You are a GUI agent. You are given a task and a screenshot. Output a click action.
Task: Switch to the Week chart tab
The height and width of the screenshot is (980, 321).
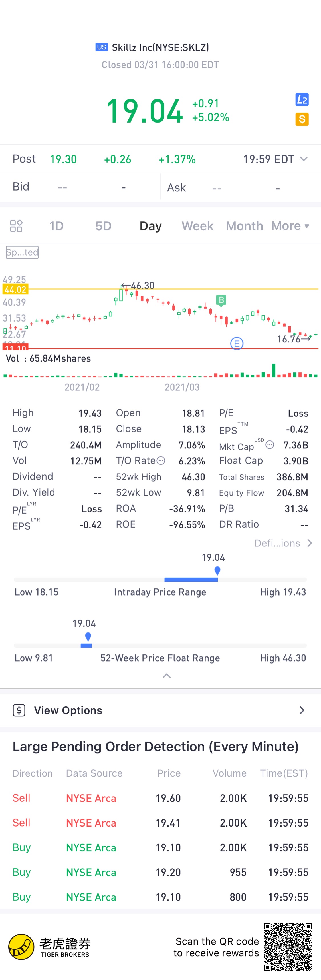[197, 226]
